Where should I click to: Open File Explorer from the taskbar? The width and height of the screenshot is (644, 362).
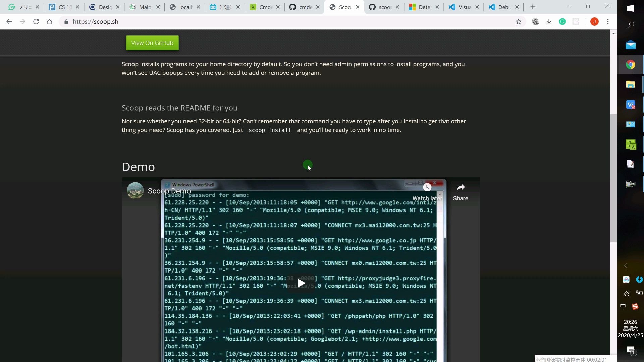click(631, 84)
